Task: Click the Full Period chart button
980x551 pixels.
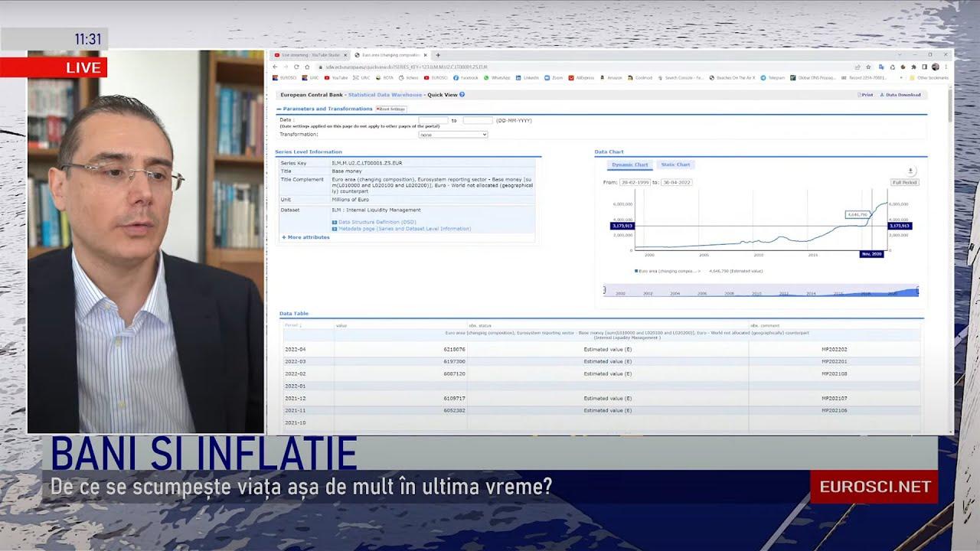Action: (x=904, y=182)
